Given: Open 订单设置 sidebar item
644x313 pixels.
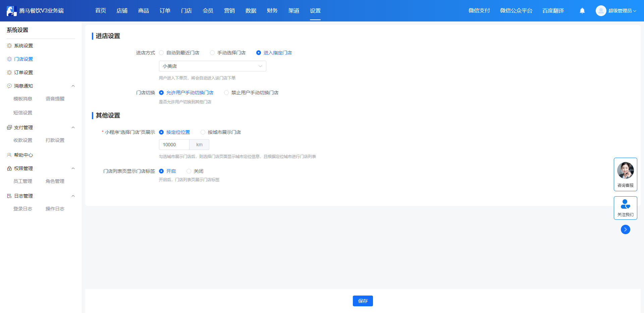Looking at the screenshot, I should point(23,72).
